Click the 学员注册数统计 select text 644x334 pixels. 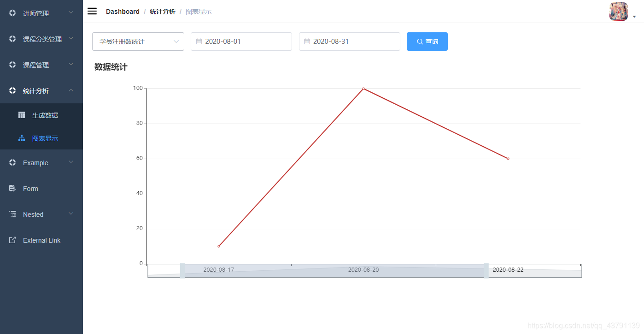122,42
